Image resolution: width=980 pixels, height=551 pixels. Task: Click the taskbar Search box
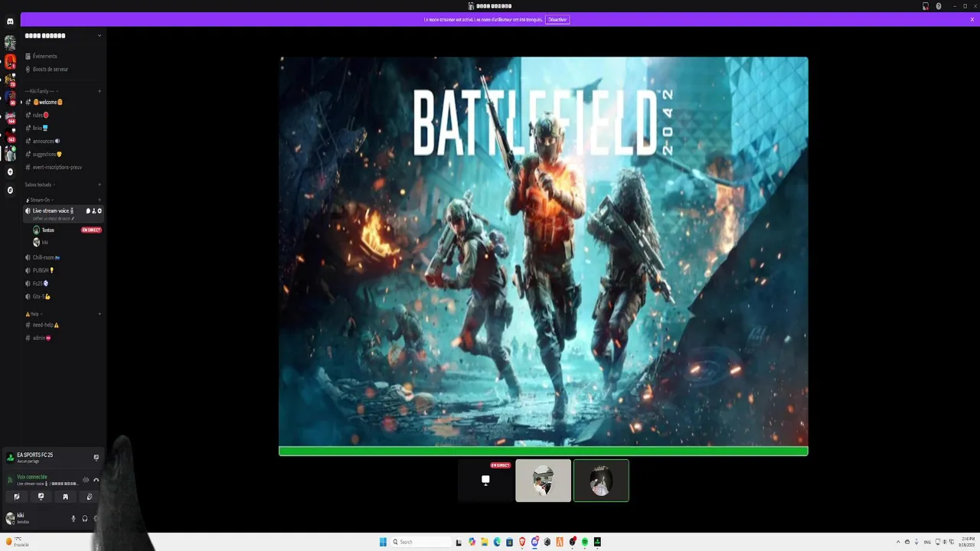coord(421,542)
